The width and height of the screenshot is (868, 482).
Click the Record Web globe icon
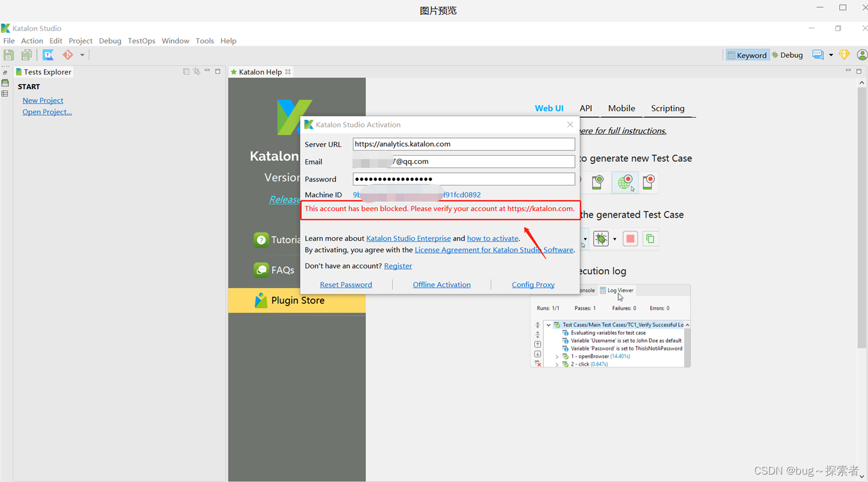(x=625, y=183)
